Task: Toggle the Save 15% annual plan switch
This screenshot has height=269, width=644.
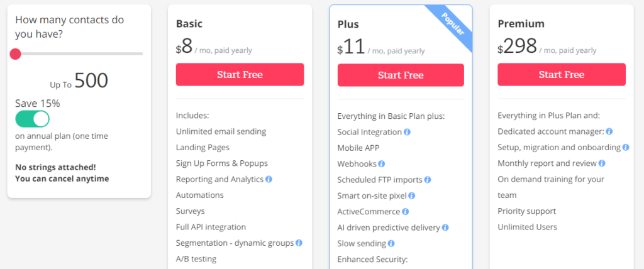Action: click(x=33, y=119)
